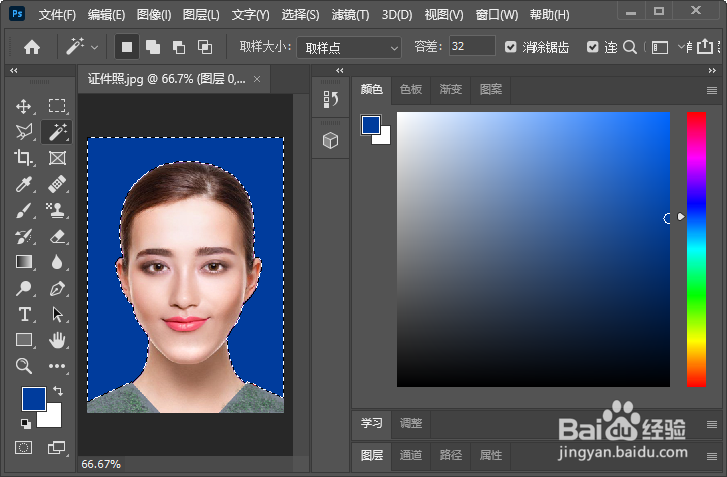Select the Dodge tool

(x=24, y=288)
